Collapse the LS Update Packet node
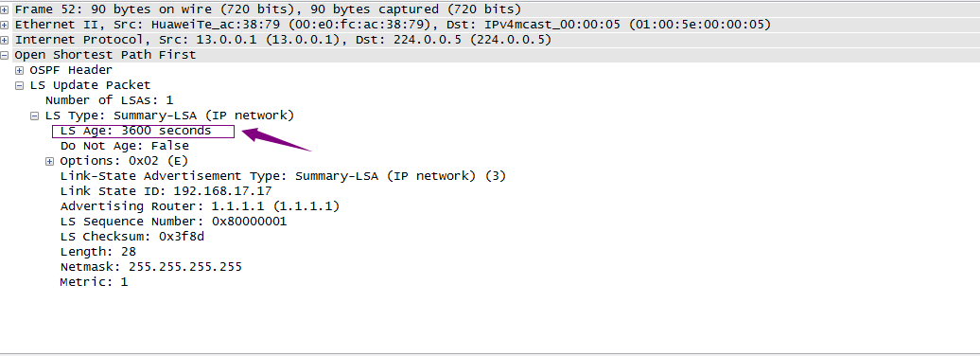This screenshot has height=356, width=980. 20,85
